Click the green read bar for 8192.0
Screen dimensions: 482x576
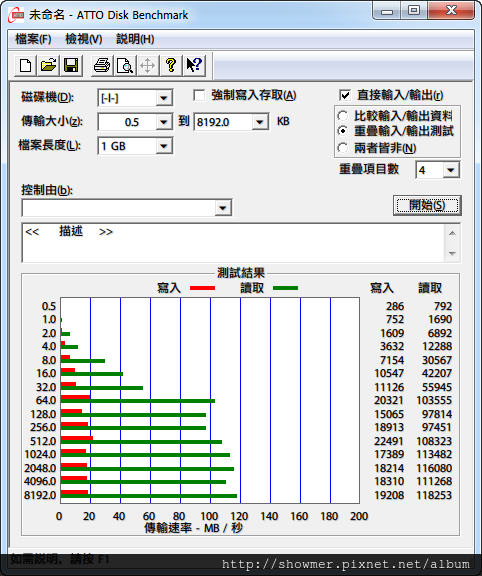149,496
